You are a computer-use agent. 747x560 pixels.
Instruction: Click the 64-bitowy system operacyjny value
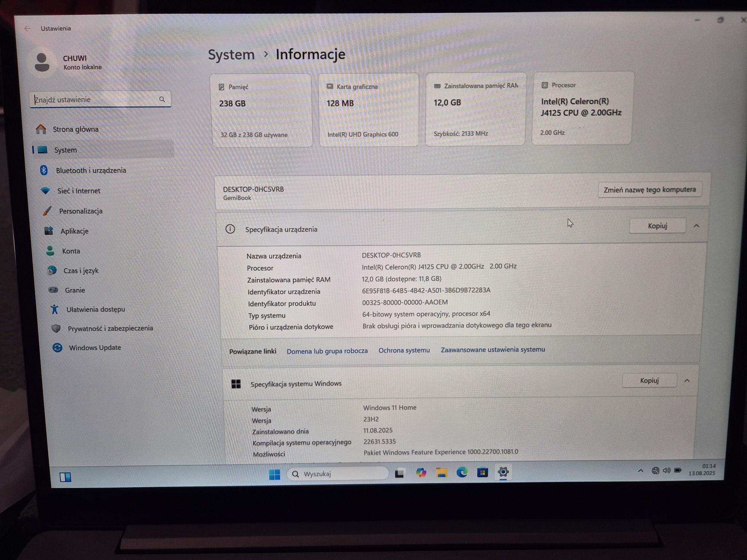[426, 314]
